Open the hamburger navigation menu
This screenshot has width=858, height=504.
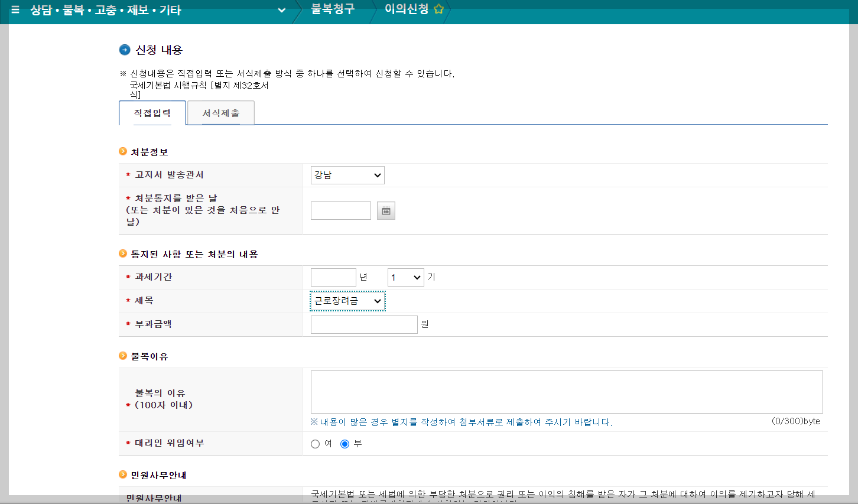[x=14, y=9]
